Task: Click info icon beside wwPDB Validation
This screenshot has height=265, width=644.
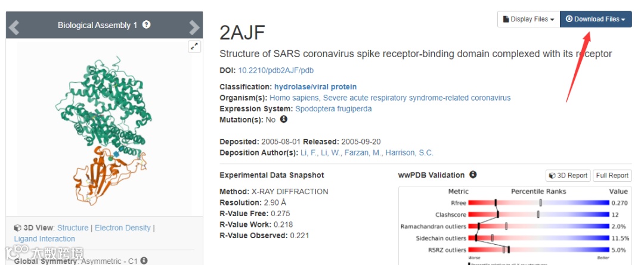Action: (473, 175)
